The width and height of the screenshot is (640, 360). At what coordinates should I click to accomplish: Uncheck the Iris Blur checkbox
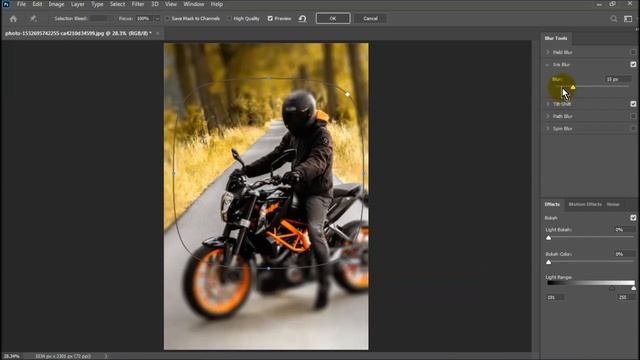633,64
